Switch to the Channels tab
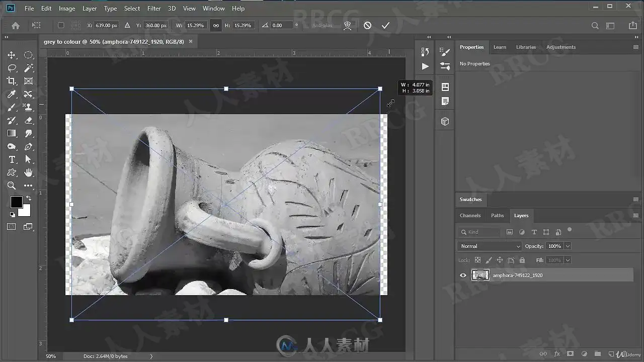 pyautogui.click(x=470, y=215)
